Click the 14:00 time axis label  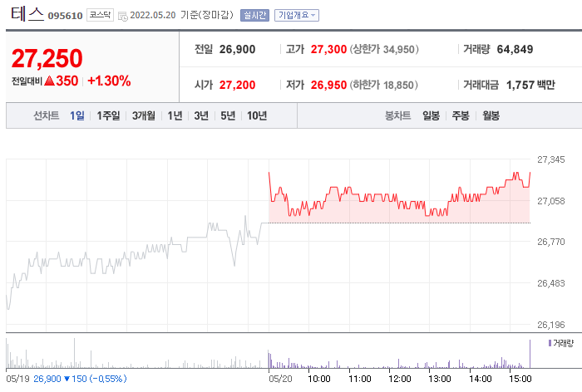(x=480, y=379)
